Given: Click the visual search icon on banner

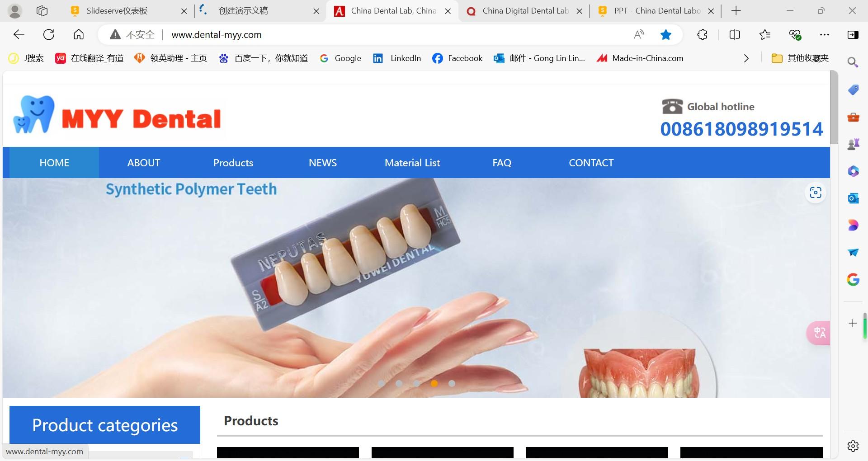Looking at the screenshot, I should [x=816, y=193].
